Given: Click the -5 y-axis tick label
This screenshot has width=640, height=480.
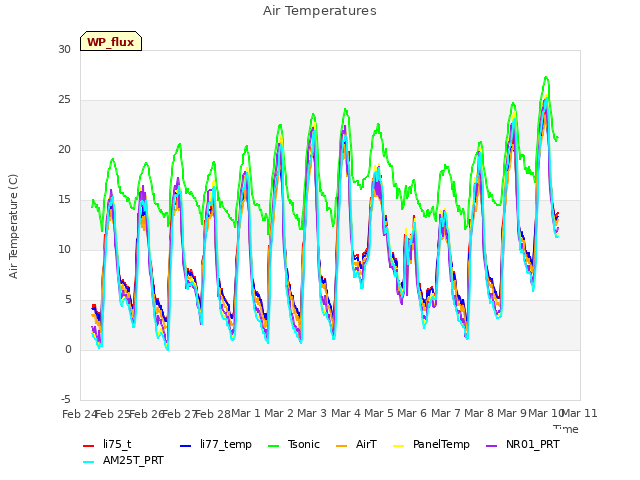Looking at the screenshot, I should point(65,399).
